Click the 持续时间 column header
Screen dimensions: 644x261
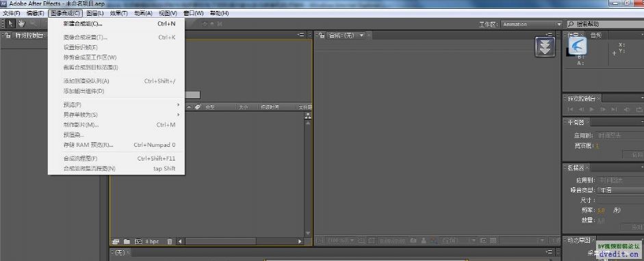(270, 107)
